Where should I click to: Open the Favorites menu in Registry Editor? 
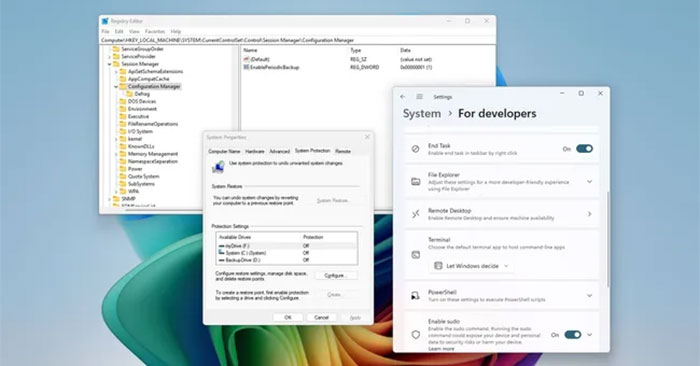click(x=155, y=32)
